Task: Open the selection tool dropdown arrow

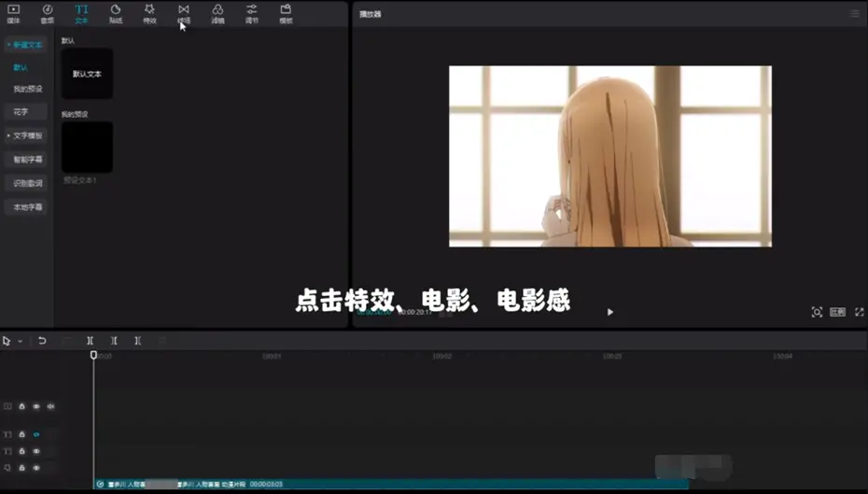Action: coord(21,341)
